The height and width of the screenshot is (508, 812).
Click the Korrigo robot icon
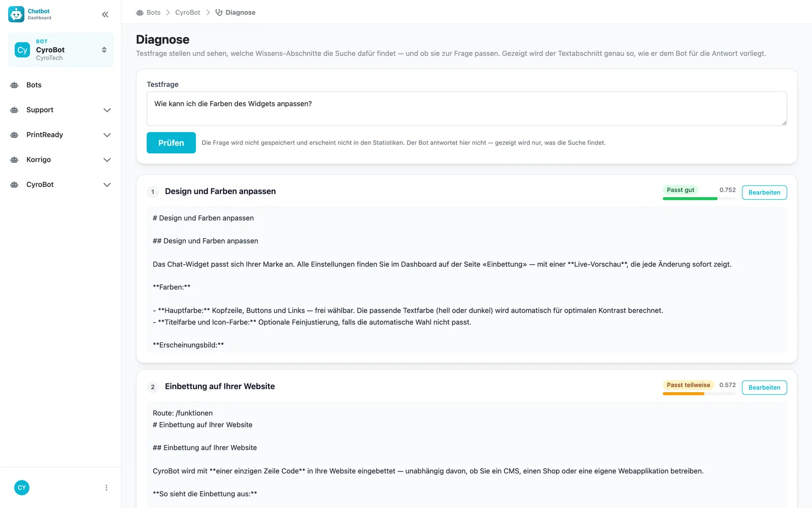(x=14, y=160)
